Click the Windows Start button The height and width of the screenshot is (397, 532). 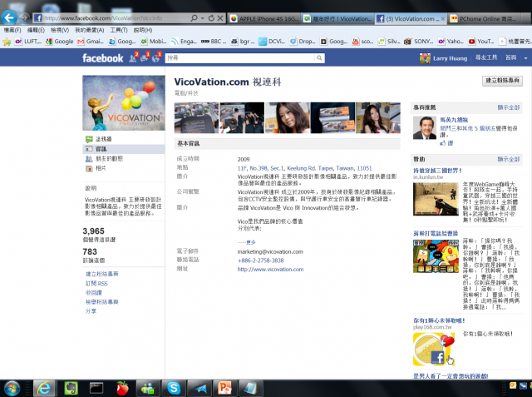12,388
